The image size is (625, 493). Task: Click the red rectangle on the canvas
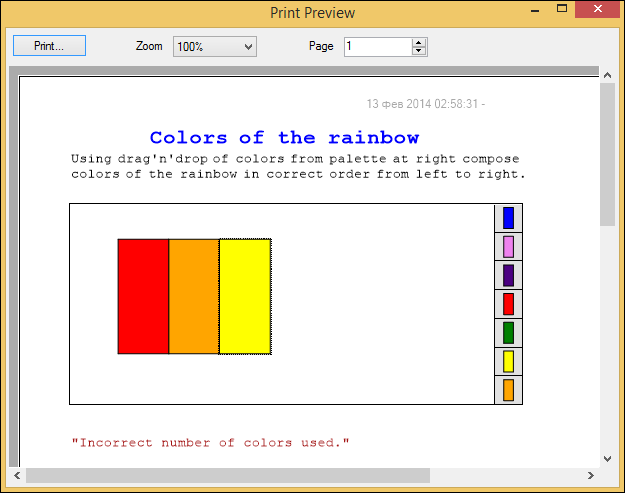click(x=143, y=296)
